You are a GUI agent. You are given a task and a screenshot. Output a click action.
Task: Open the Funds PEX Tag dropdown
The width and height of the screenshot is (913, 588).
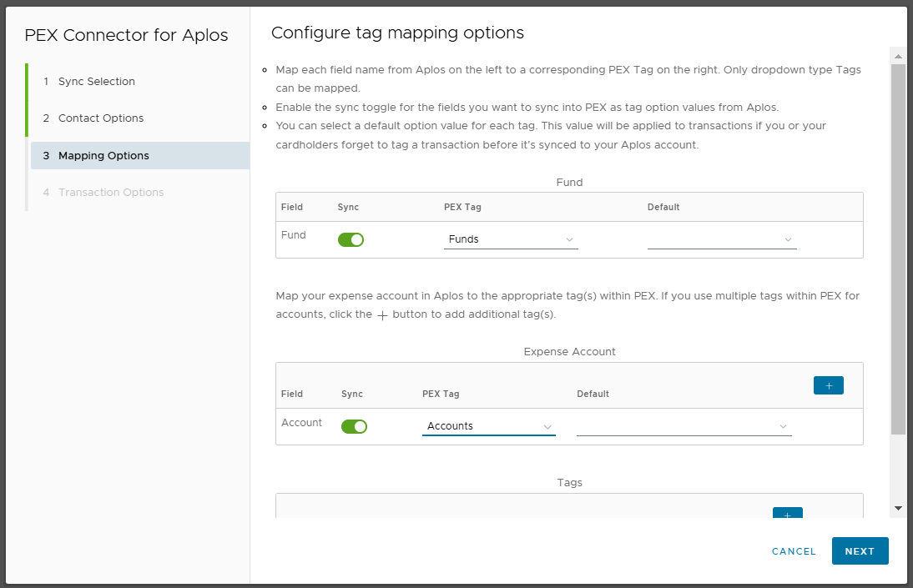click(511, 239)
